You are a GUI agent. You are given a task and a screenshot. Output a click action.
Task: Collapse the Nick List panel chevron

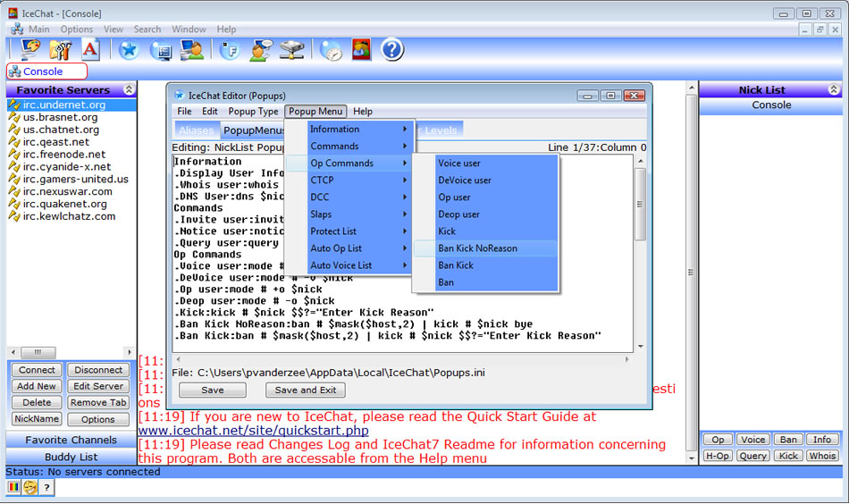[834, 89]
